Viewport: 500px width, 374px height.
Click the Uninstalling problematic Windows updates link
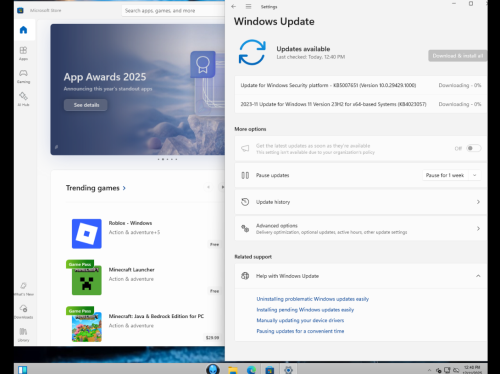(313, 299)
